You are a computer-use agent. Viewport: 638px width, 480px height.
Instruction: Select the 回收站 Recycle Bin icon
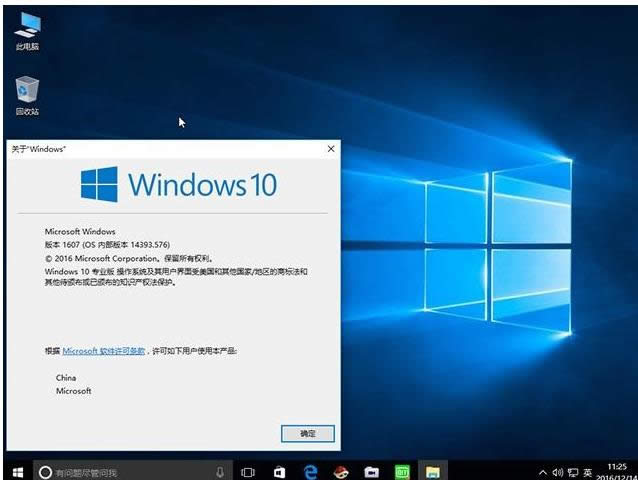[x=27, y=96]
